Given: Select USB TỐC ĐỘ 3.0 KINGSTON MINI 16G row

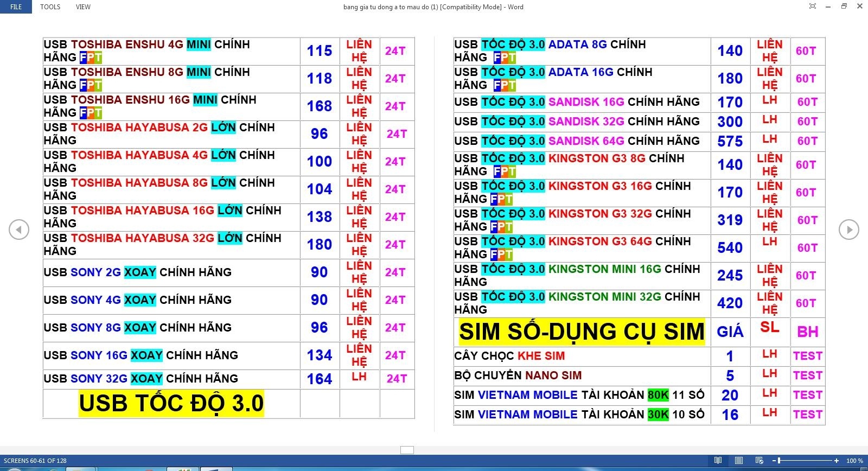Looking at the screenshot, I should tap(577, 276).
